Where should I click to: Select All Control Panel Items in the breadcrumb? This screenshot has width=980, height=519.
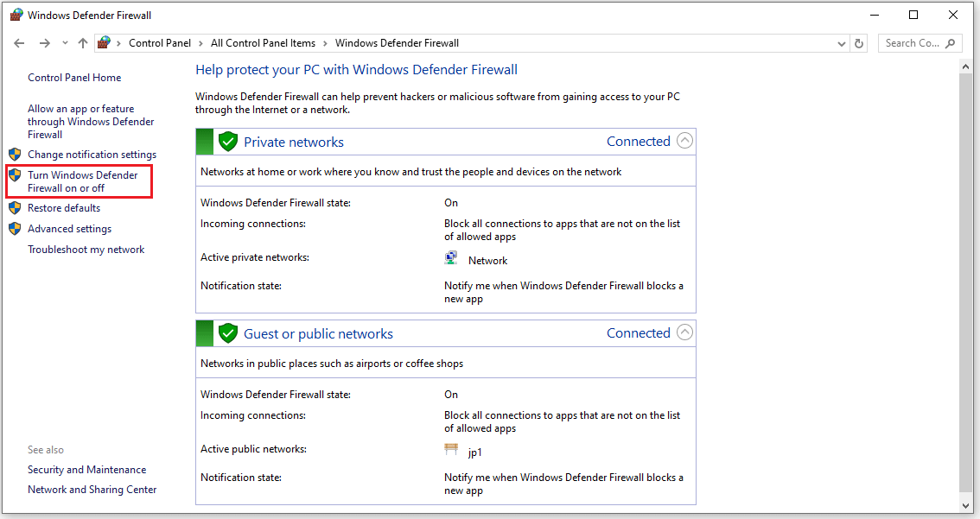click(x=263, y=42)
